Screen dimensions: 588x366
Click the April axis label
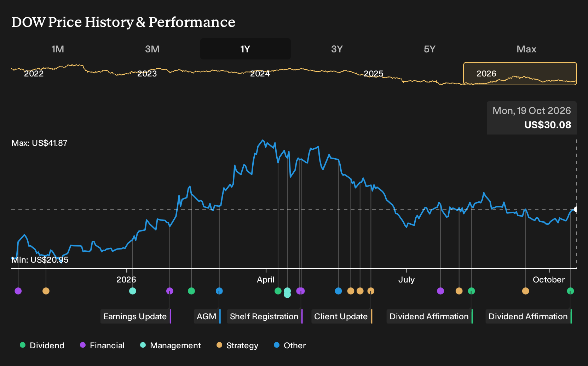click(266, 280)
